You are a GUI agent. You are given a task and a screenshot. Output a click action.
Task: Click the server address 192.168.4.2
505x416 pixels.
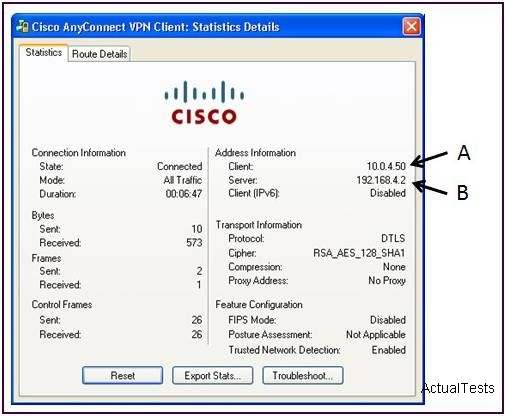tap(381, 180)
